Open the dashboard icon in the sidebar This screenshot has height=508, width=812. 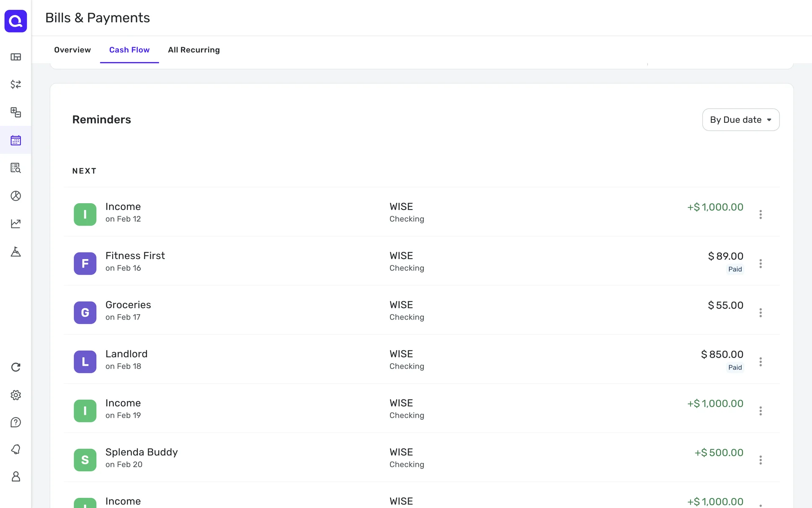pos(16,57)
